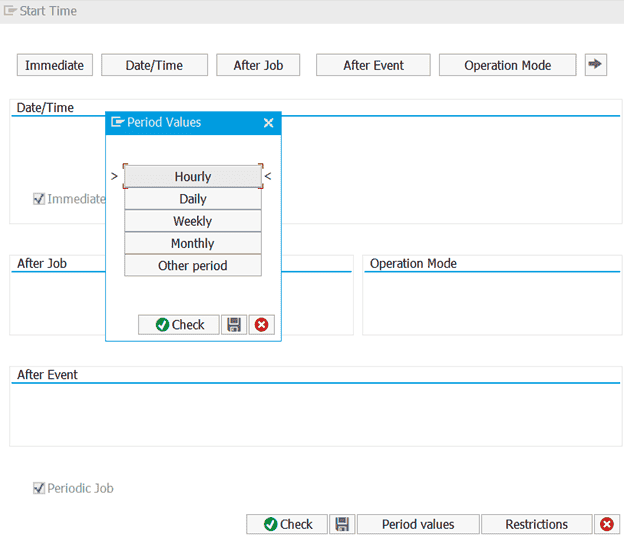
Task: Toggle the Immediate checkbox
Action: [39, 199]
